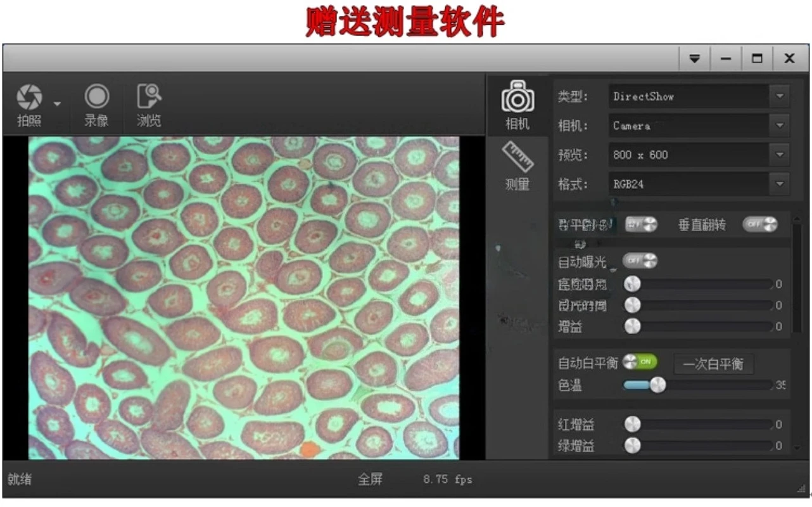Click the 垂直翻转 label text
The height and width of the screenshot is (507, 812).
click(x=702, y=225)
